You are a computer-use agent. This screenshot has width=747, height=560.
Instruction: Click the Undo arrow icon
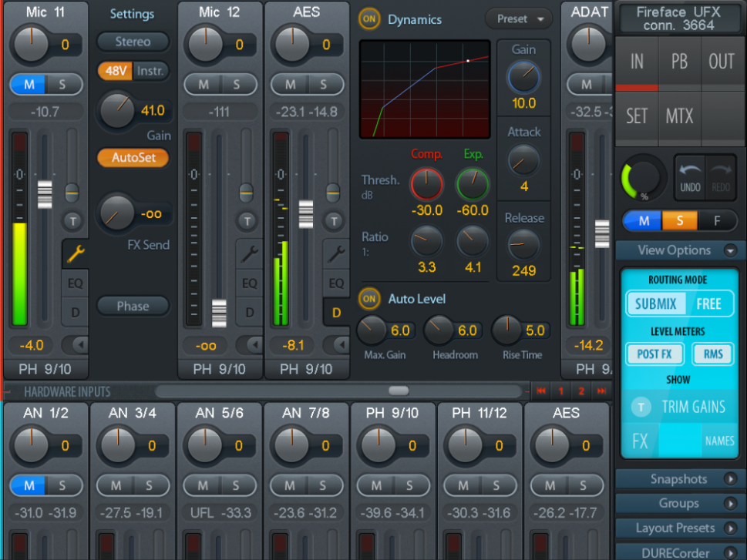689,177
